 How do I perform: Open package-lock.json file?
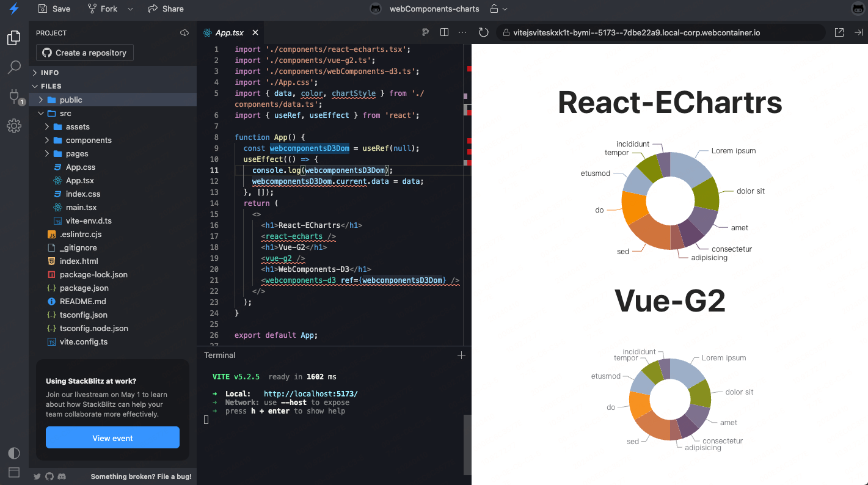click(112, 274)
